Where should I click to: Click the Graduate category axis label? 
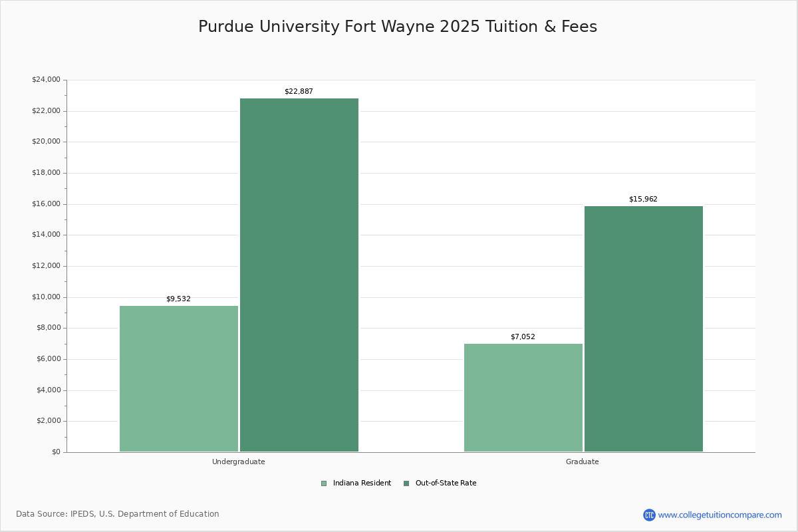click(583, 461)
